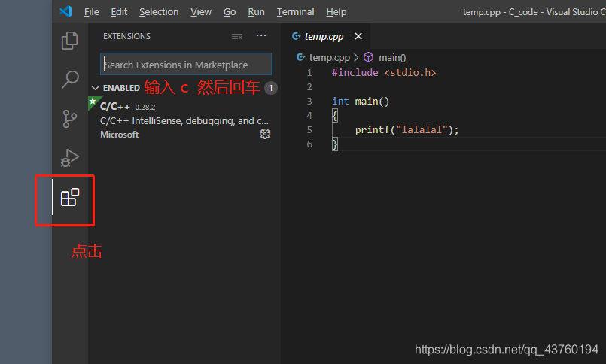Open the Search view in activity bar
This screenshot has width=606, height=364.
(70, 80)
